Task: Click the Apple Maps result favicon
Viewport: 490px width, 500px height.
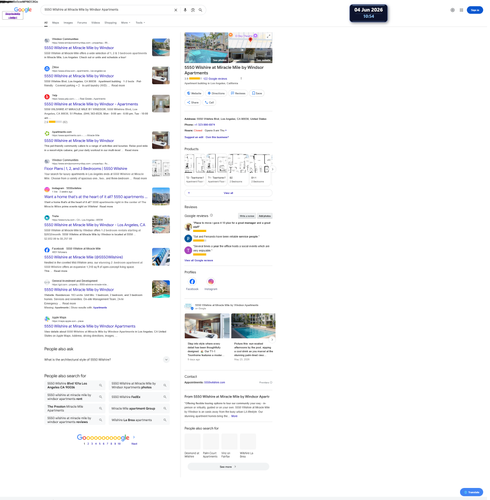Action: pos(47,319)
